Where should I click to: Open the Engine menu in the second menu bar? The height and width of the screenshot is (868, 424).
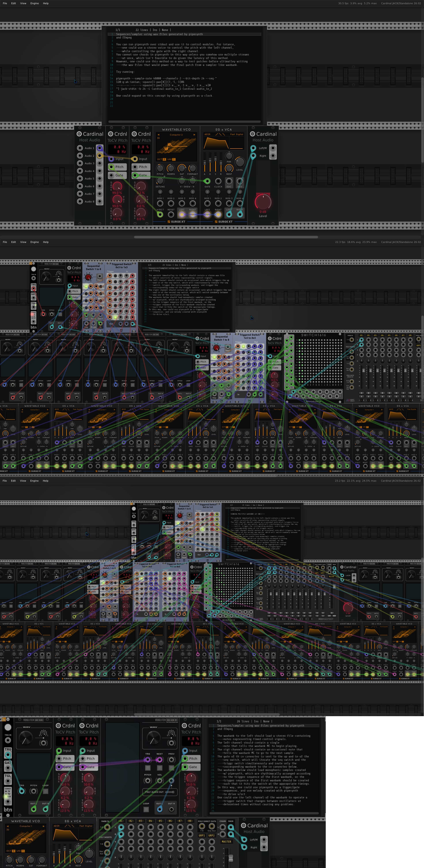click(35, 242)
